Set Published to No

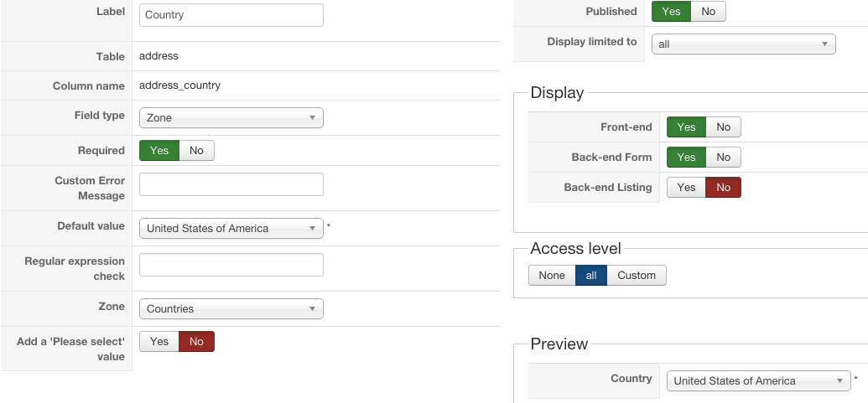pyautogui.click(x=709, y=12)
